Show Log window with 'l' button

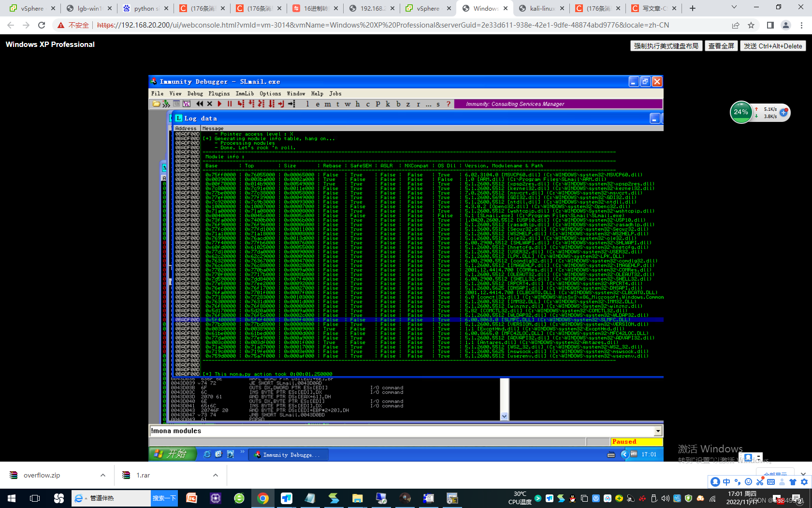click(307, 104)
